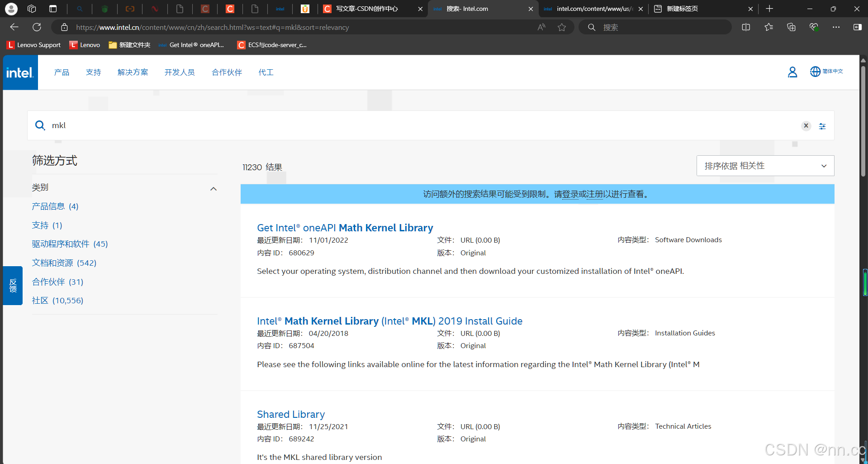
Task: Open a new tab with plus icon
Action: point(769,9)
